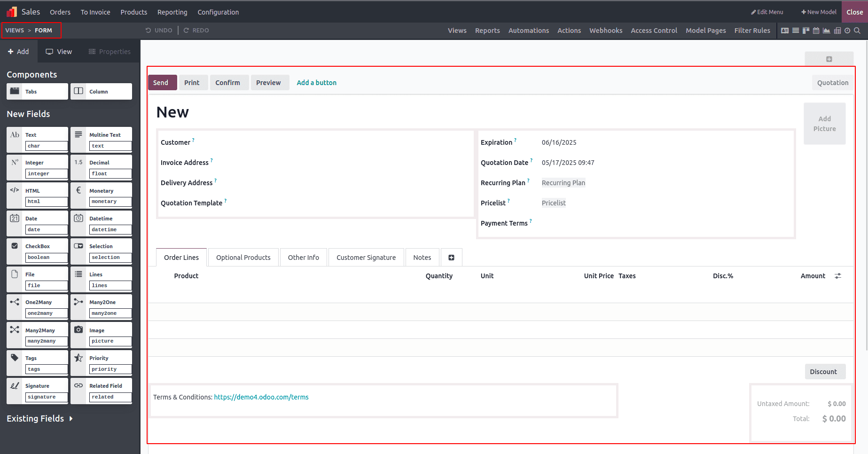Viewport: 868px width, 454px height.
Task: Pick the Datetime field component
Action: click(101, 223)
